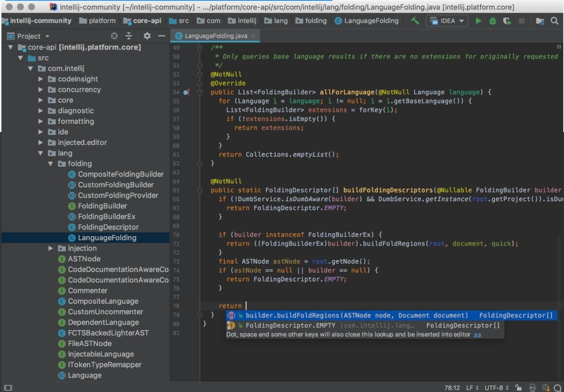Open Project Structure from the toolbar
This screenshot has height=392, width=564.
(540, 21)
